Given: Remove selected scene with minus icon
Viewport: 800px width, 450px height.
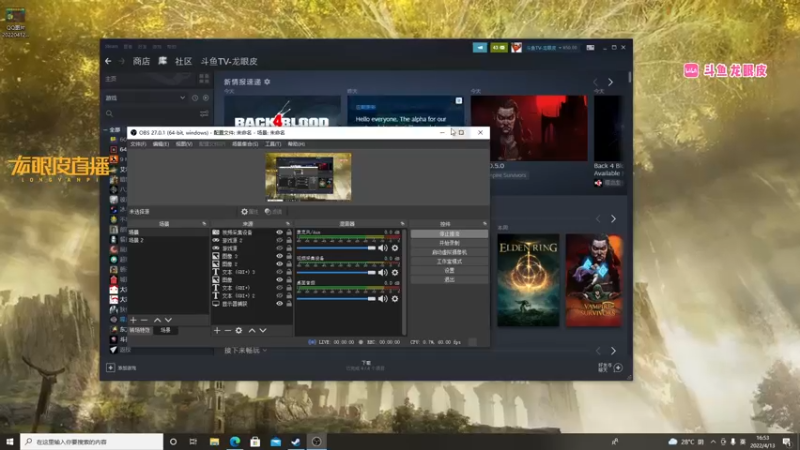Looking at the screenshot, I should tap(144, 320).
